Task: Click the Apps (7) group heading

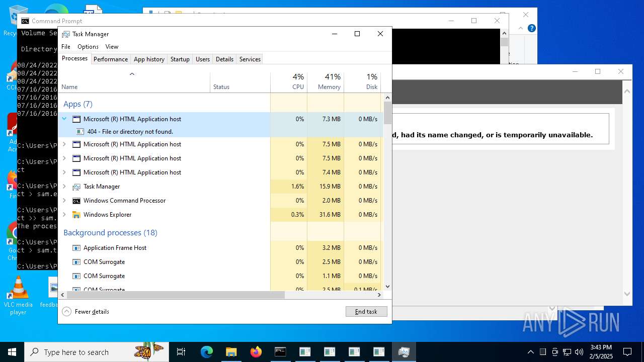Action: pyautogui.click(x=78, y=104)
